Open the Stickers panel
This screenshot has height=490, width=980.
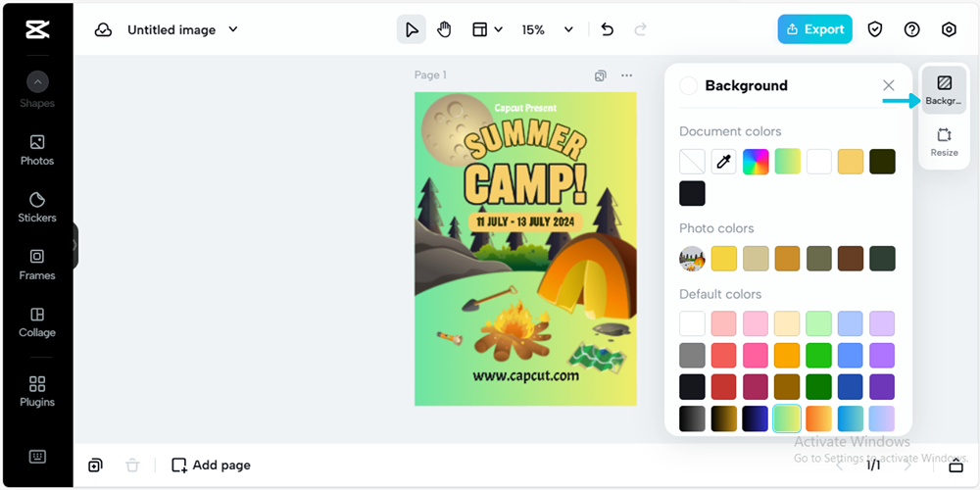(x=37, y=208)
